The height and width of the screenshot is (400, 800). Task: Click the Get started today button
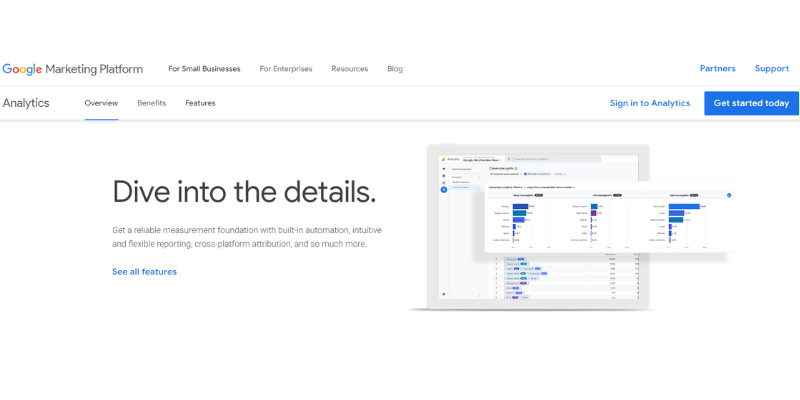point(751,103)
